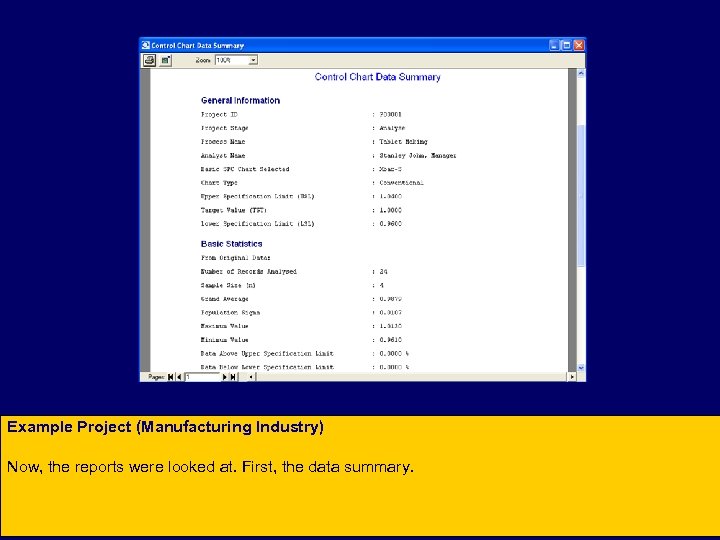720x540 pixels.
Task: Click the vertical scrollbar thumb
Action: point(581,195)
